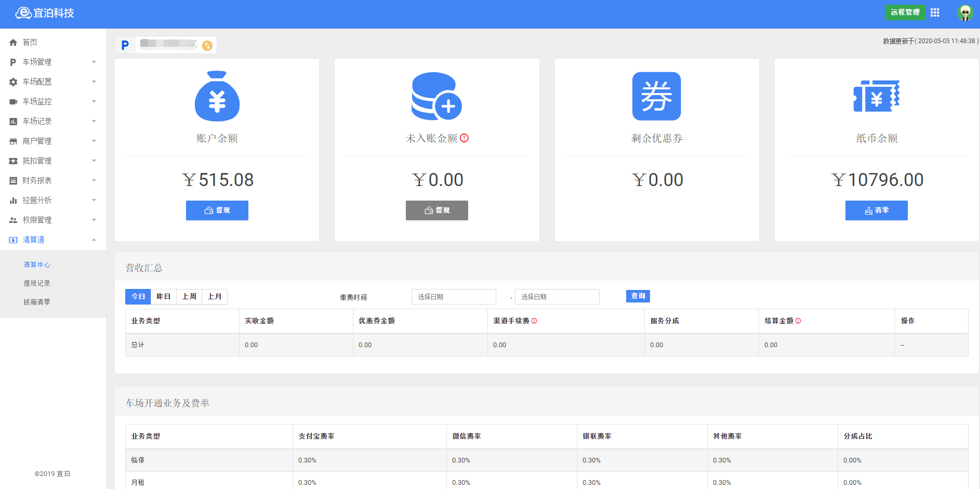Click the ticket icon beside 抵扣管理
Screen dimensions: 980x489
[14, 161]
